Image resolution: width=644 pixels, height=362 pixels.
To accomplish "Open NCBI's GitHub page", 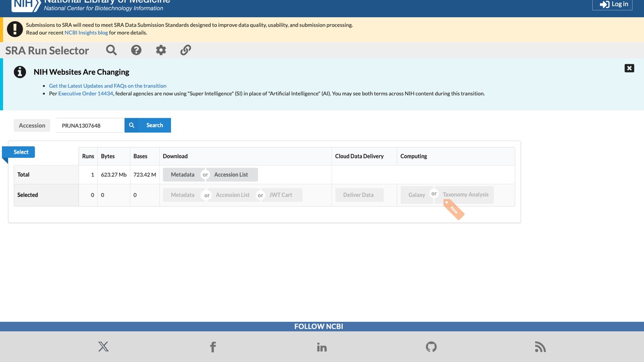I will [x=431, y=346].
